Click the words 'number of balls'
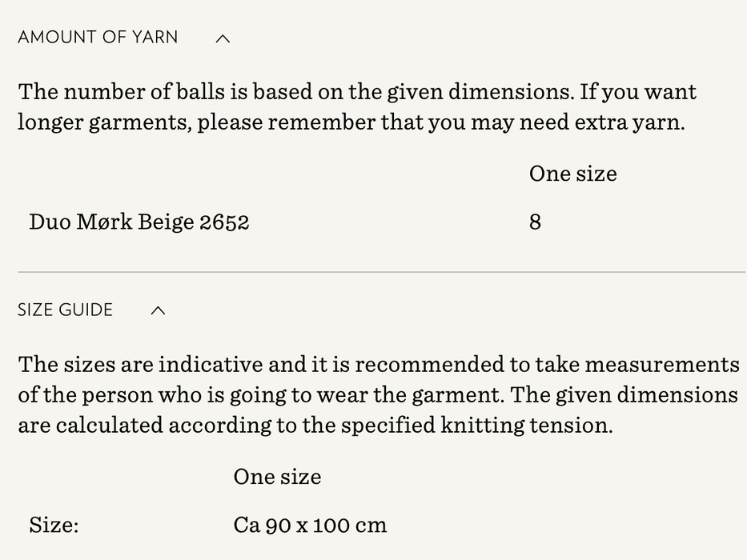The image size is (747, 560). (x=141, y=92)
